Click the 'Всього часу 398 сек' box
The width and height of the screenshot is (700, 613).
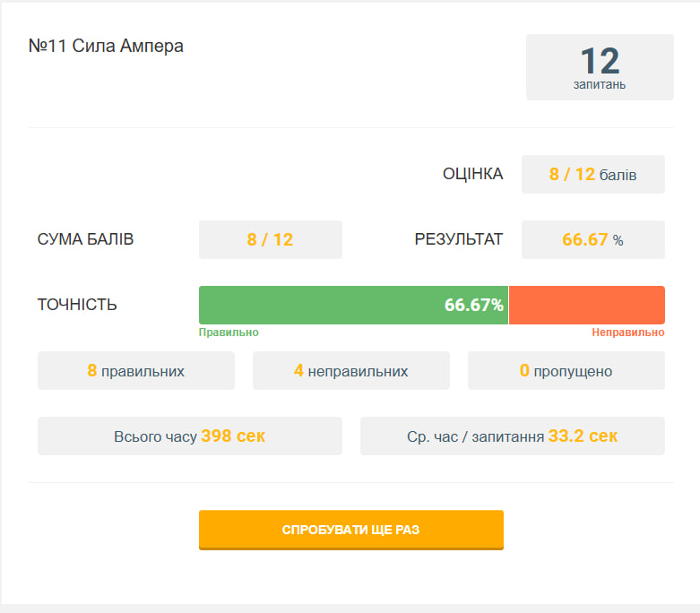tap(189, 436)
